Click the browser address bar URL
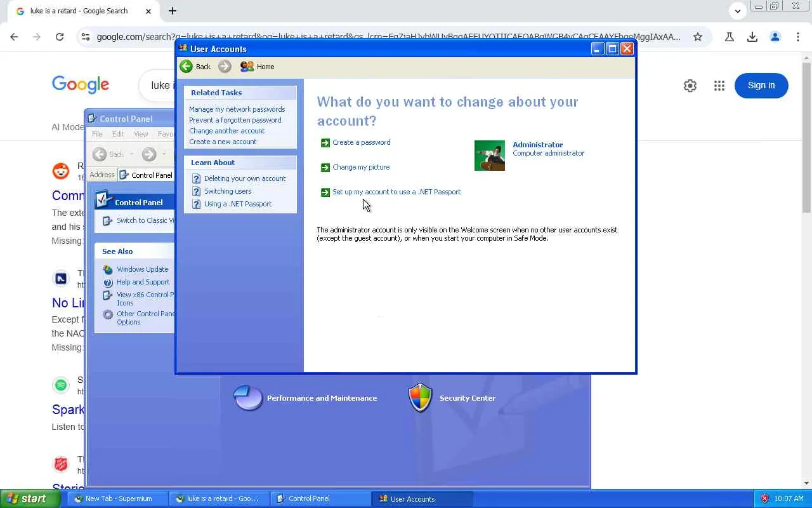This screenshot has height=508, width=812. click(388, 37)
